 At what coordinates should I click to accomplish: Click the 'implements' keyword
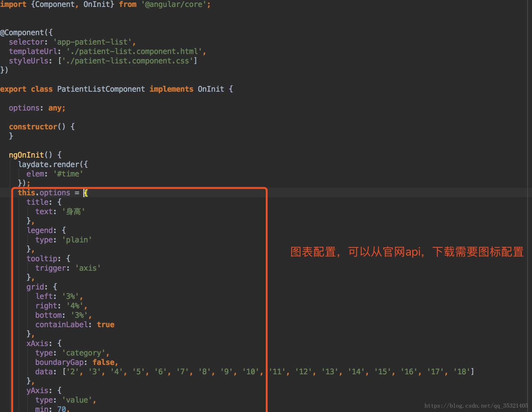171,89
